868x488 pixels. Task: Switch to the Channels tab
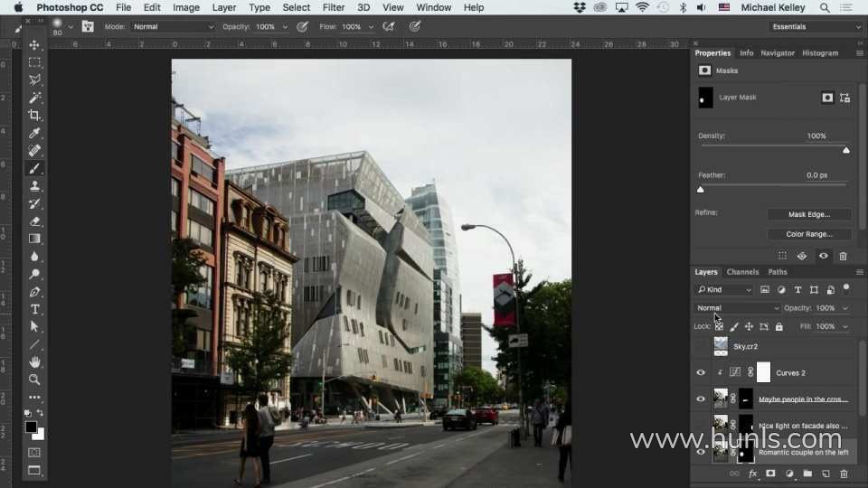(x=742, y=272)
